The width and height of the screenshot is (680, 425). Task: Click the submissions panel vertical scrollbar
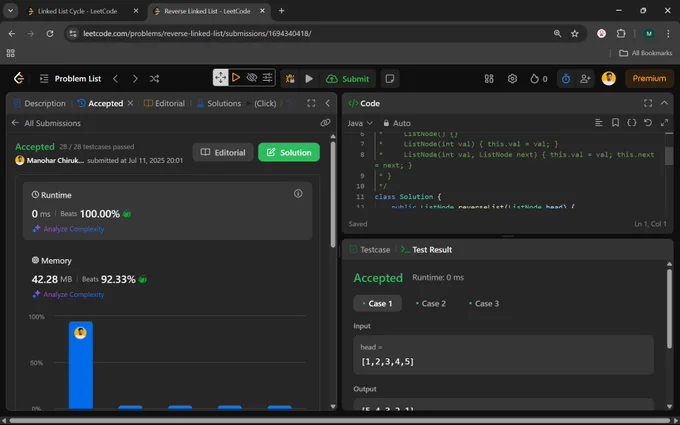333,195
